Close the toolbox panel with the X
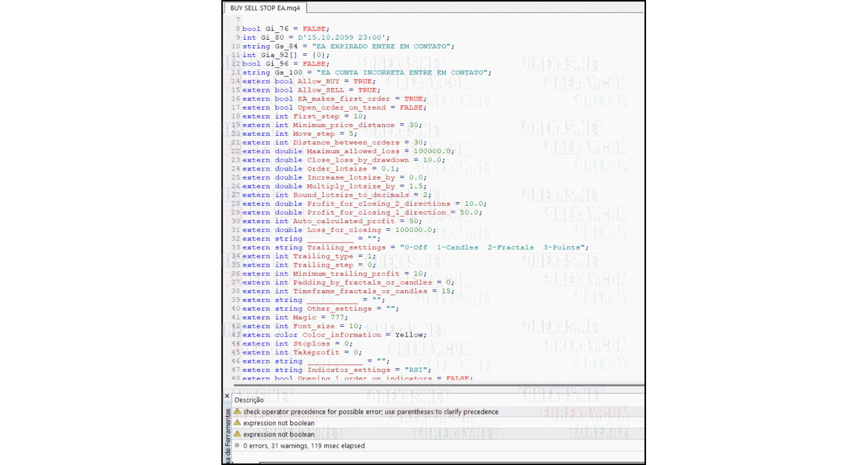 (x=227, y=396)
